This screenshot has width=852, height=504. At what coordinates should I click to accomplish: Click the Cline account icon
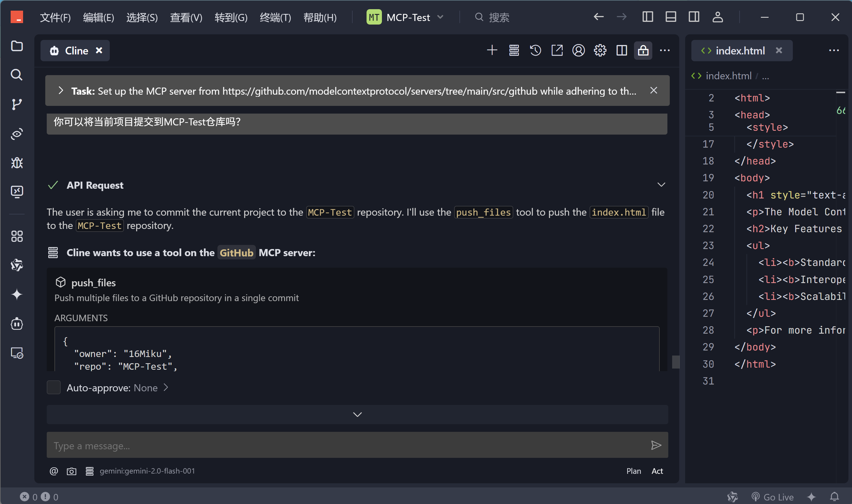coord(578,51)
